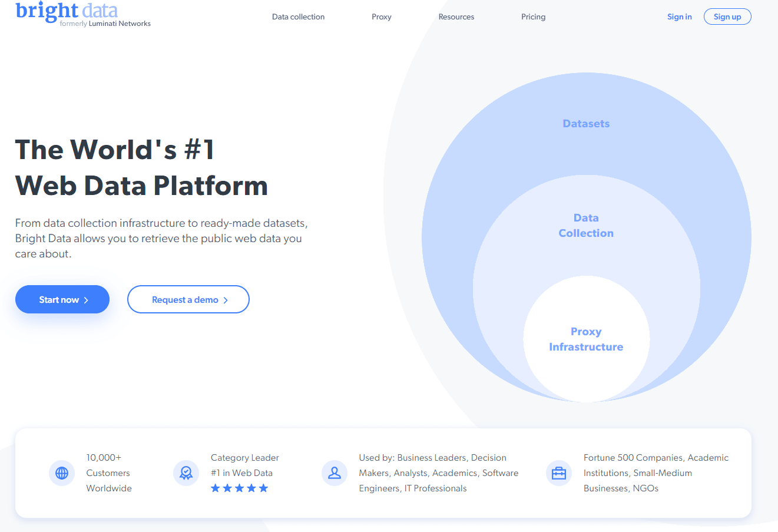Click the Start now button

tap(62, 299)
